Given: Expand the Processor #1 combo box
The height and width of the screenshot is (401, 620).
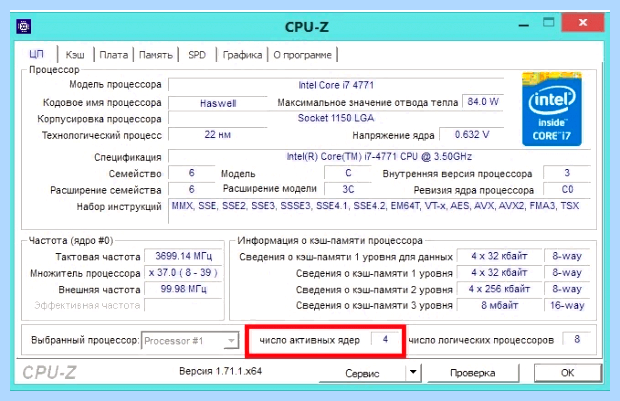Looking at the screenshot, I should 231,341.
